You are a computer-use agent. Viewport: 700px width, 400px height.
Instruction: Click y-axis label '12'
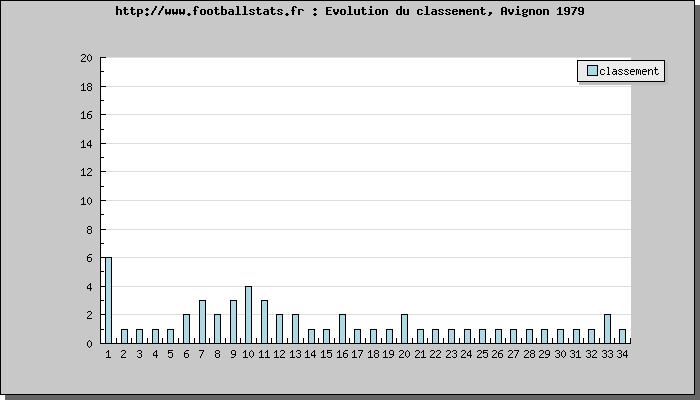[x=87, y=172]
